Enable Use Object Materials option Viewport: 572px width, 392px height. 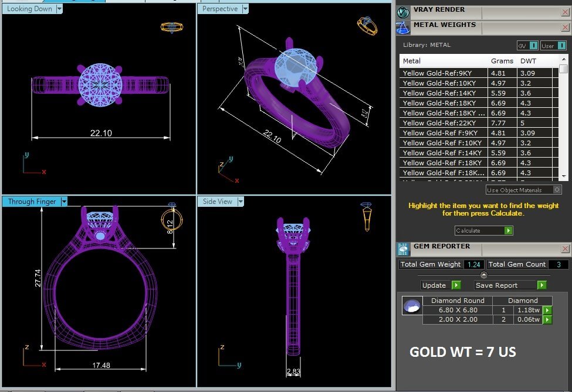(557, 190)
